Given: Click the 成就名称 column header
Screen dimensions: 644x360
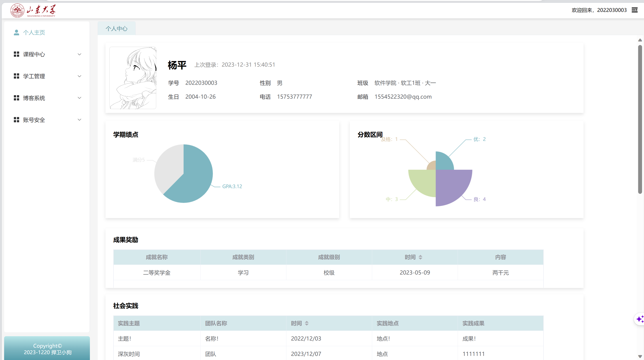Looking at the screenshot, I should pyautogui.click(x=157, y=257).
